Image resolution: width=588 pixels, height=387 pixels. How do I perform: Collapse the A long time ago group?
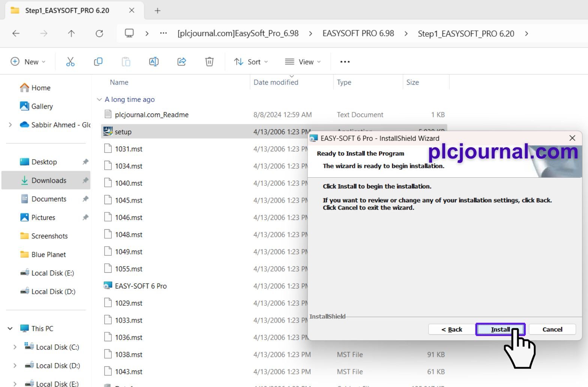click(99, 99)
